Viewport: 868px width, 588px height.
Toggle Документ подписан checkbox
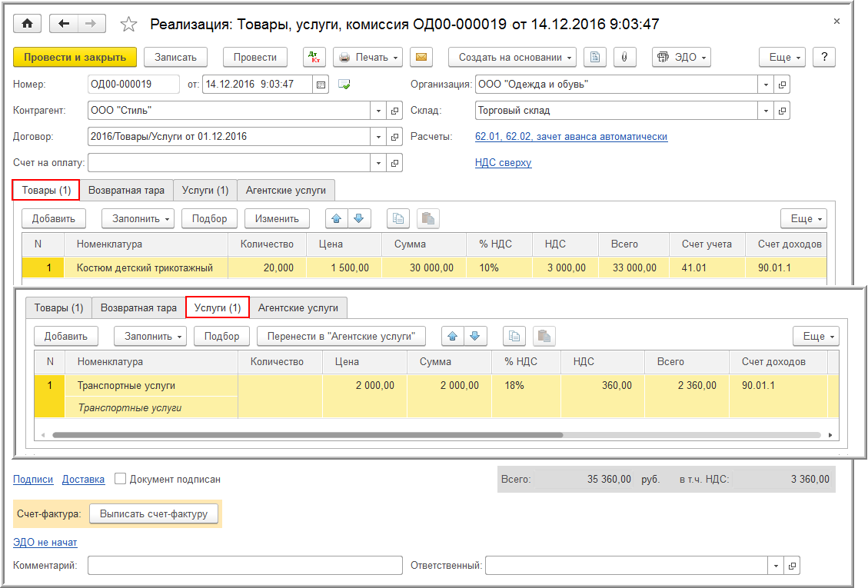120,478
